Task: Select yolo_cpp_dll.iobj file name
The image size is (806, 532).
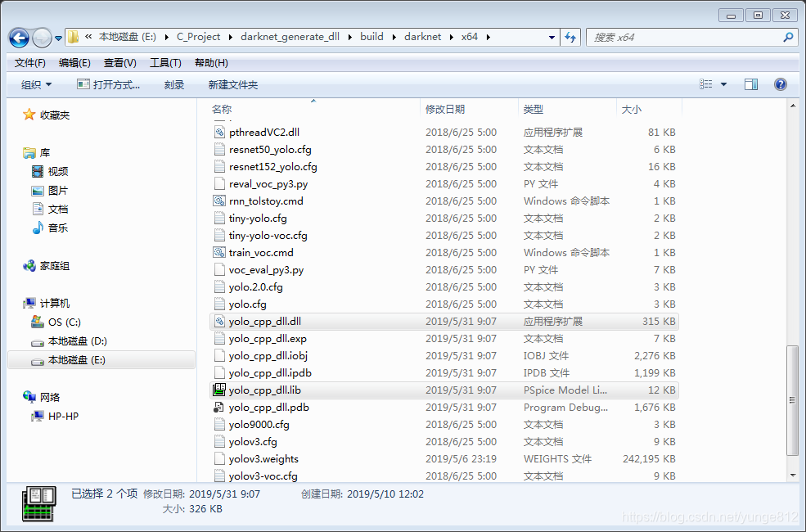Action: click(x=268, y=356)
